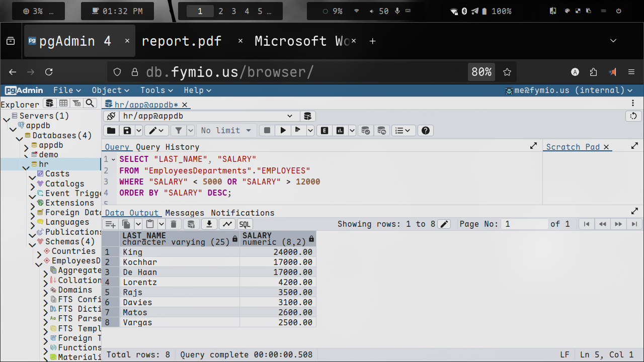The height and width of the screenshot is (362, 644).
Task: Open the Graph Visualiser icon
Action: click(227, 224)
